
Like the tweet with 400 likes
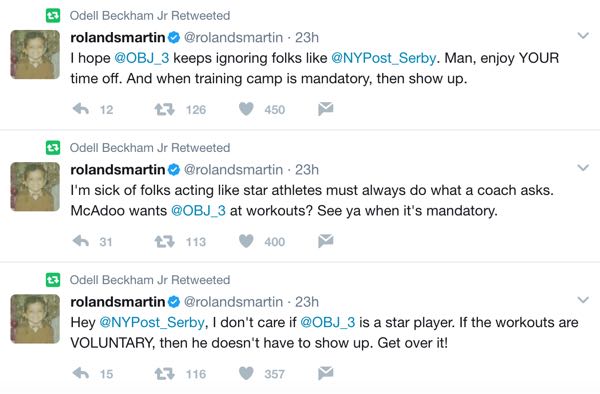click(246, 241)
